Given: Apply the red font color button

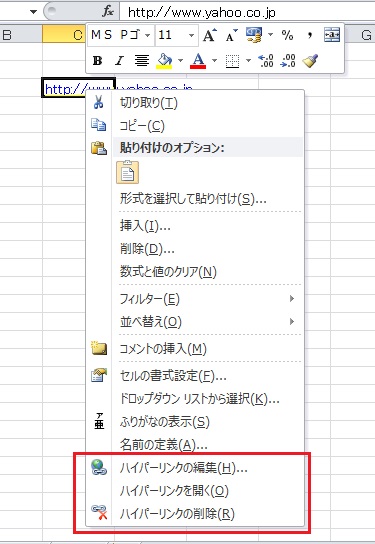Looking at the screenshot, I should click(x=198, y=61).
